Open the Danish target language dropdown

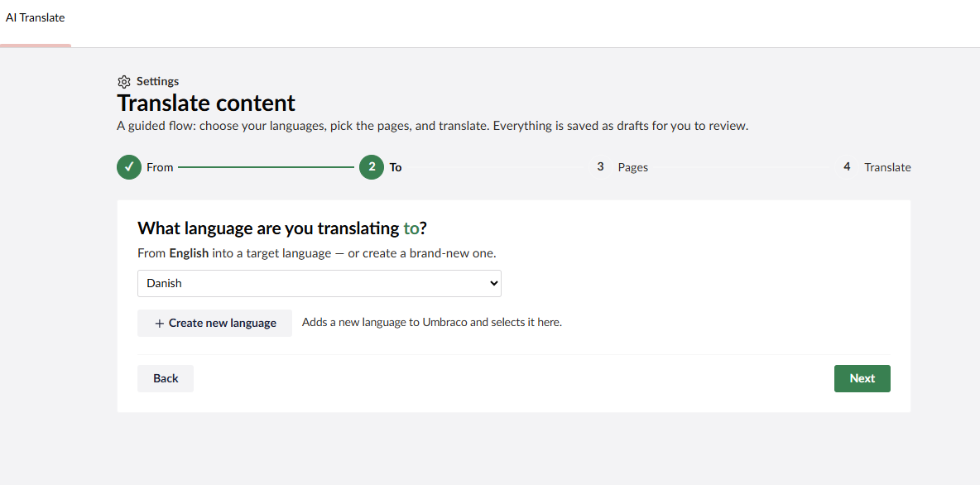point(319,283)
